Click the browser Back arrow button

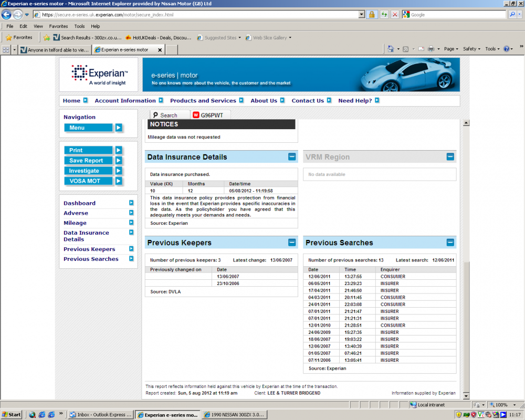[7, 15]
